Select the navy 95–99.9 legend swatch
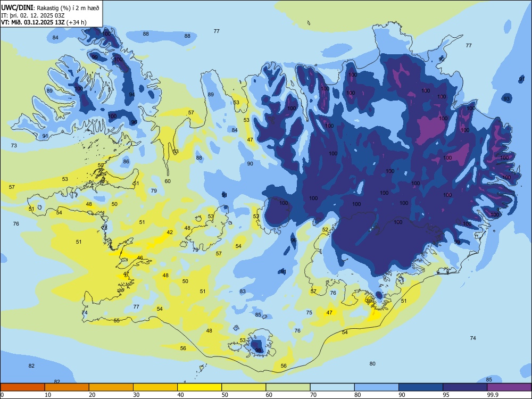 tap(465, 387)
